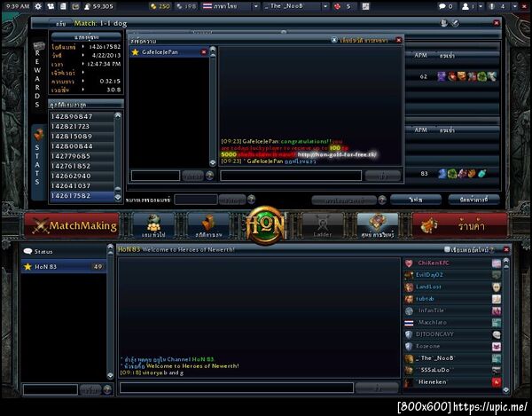Click the send button beside channel chat input
The image size is (532, 416).
[x=377, y=388]
